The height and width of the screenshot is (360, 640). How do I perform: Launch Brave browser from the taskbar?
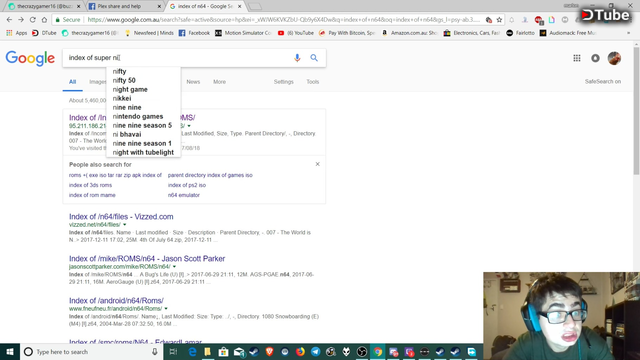269,352
